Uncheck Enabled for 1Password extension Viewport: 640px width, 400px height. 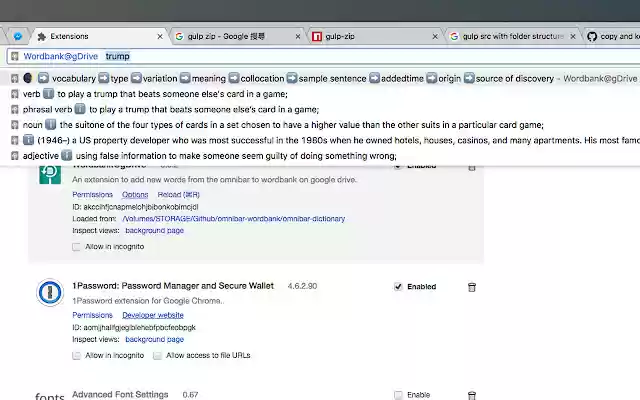click(398, 287)
